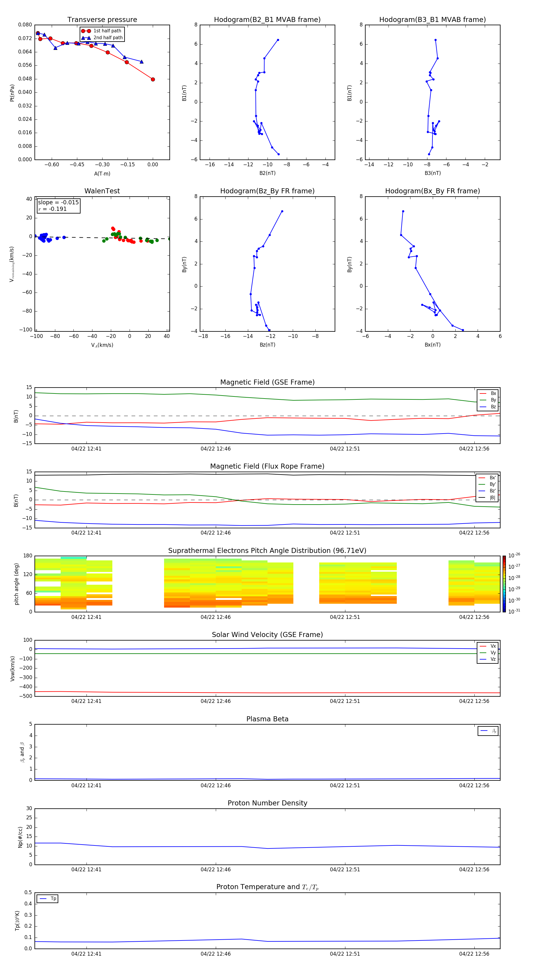
Task: Click the "B3(nT)" x-axis label
Action: (x=432, y=173)
